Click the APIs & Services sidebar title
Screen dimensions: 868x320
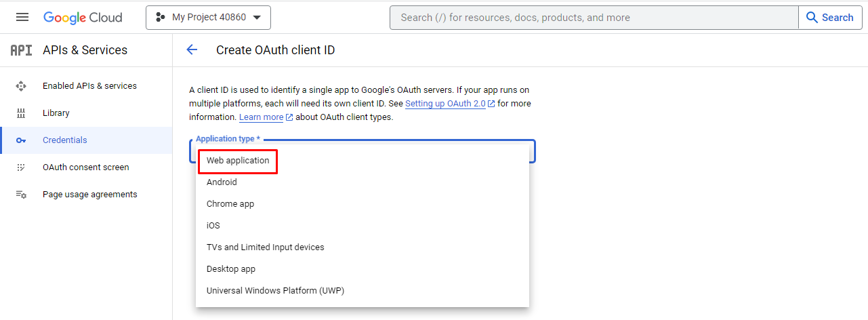(85, 50)
